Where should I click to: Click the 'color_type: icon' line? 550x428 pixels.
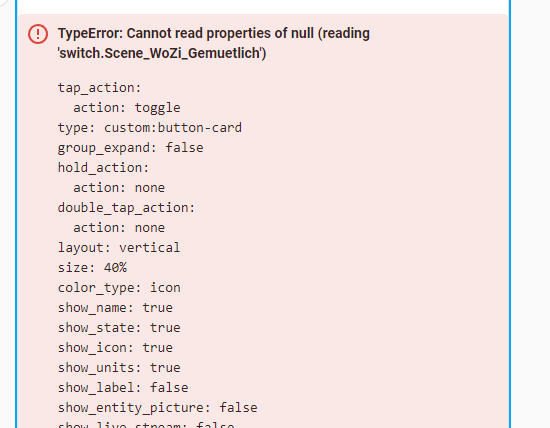(119, 288)
